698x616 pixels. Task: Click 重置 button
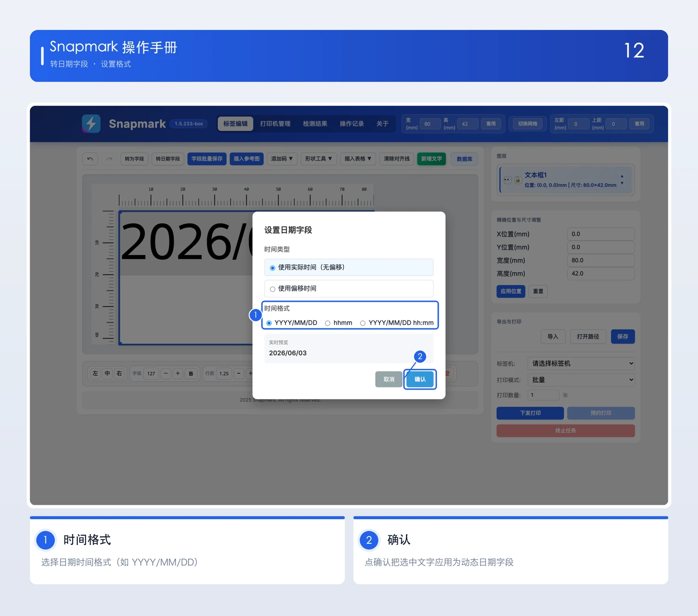(x=538, y=291)
